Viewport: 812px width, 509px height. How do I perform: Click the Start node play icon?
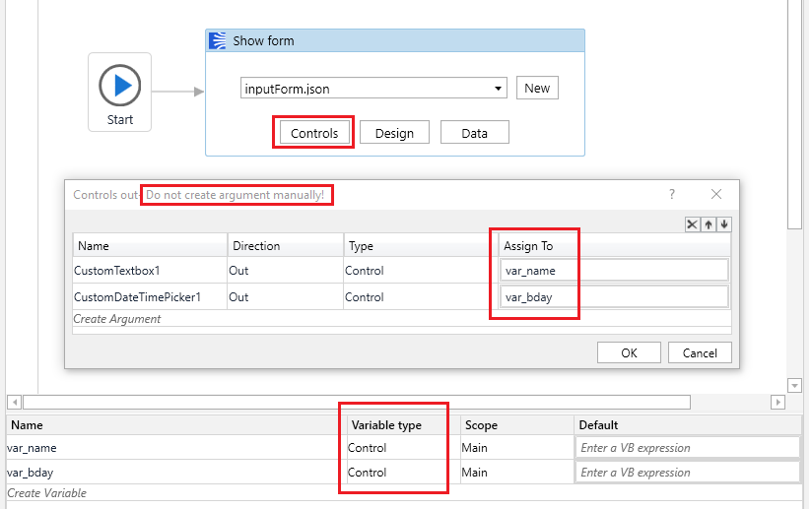(119, 85)
